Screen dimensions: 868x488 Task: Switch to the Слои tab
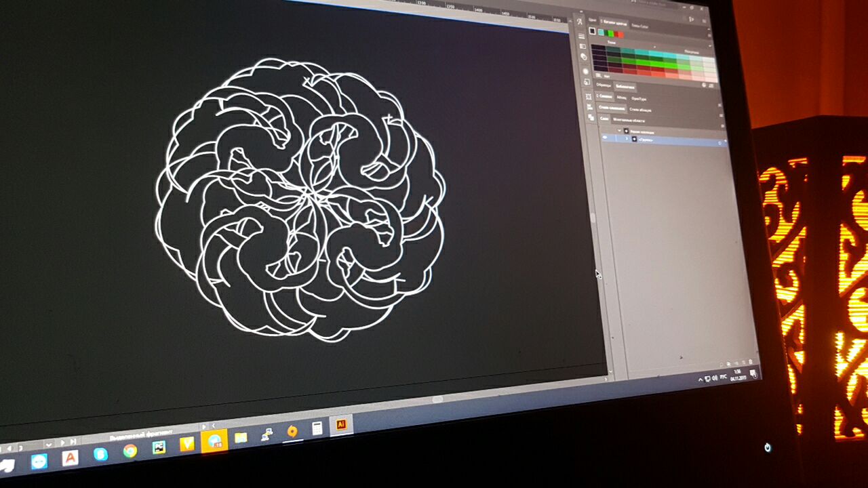click(604, 119)
